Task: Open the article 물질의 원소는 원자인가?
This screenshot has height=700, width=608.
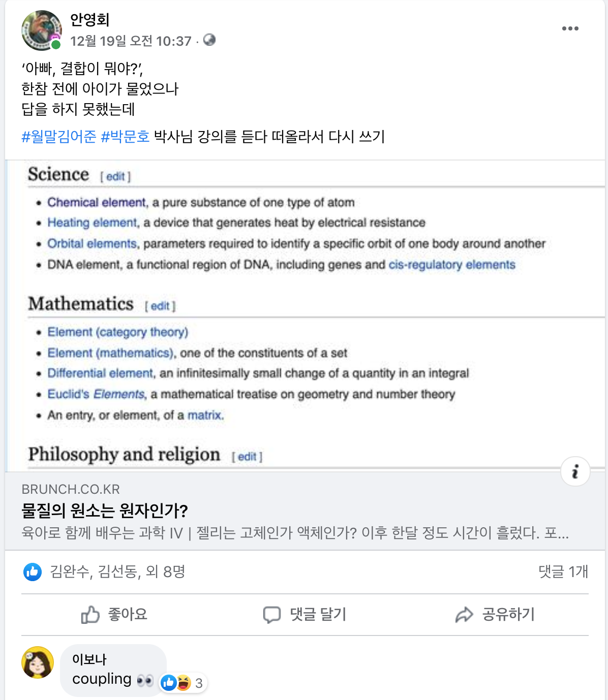Action: pyautogui.click(x=105, y=510)
